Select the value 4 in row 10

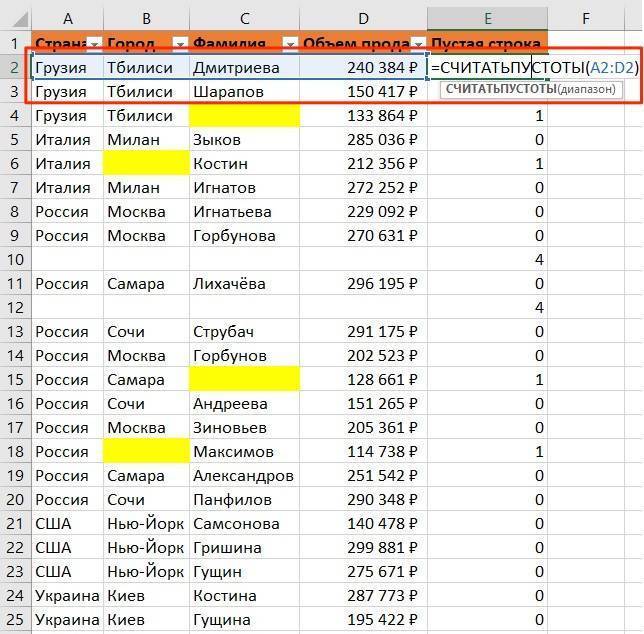coord(488,260)
